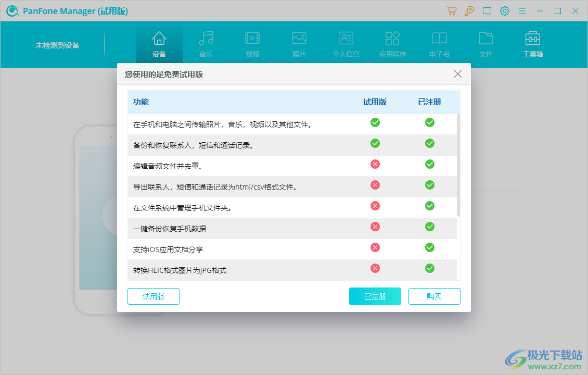The image size is (588, 375).
Task: Minimize the PanFone Manager window
Action: tap(540, 11)
